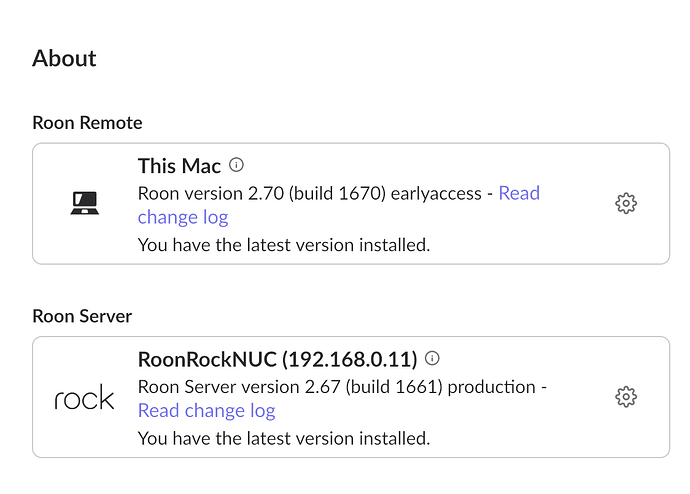Click Roon Server version 2.67 (build 1661) text
Screen dimensions: 690x494
290,387
